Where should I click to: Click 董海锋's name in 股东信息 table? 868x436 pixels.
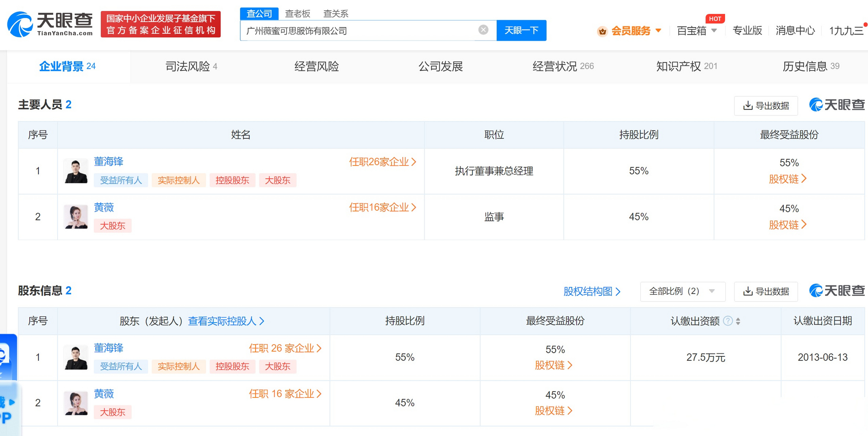click(x=109, y=348)
